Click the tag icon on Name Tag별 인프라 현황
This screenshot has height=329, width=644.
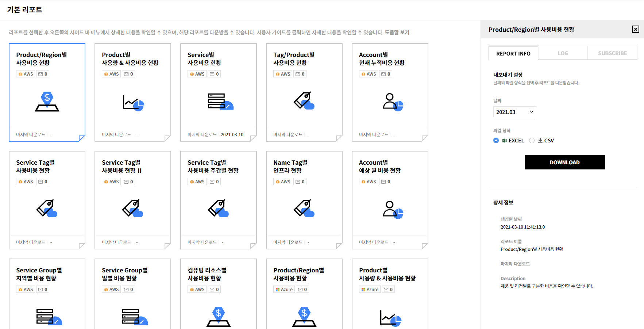pos(304,208)
